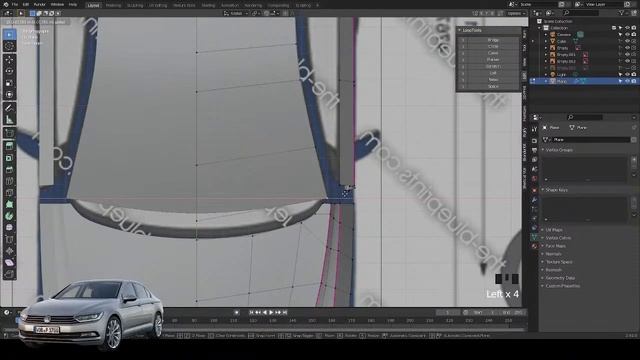Toggle auto keying record button
Image resolution: width=640 pixels, height=360 pixels.
point(236,313)
